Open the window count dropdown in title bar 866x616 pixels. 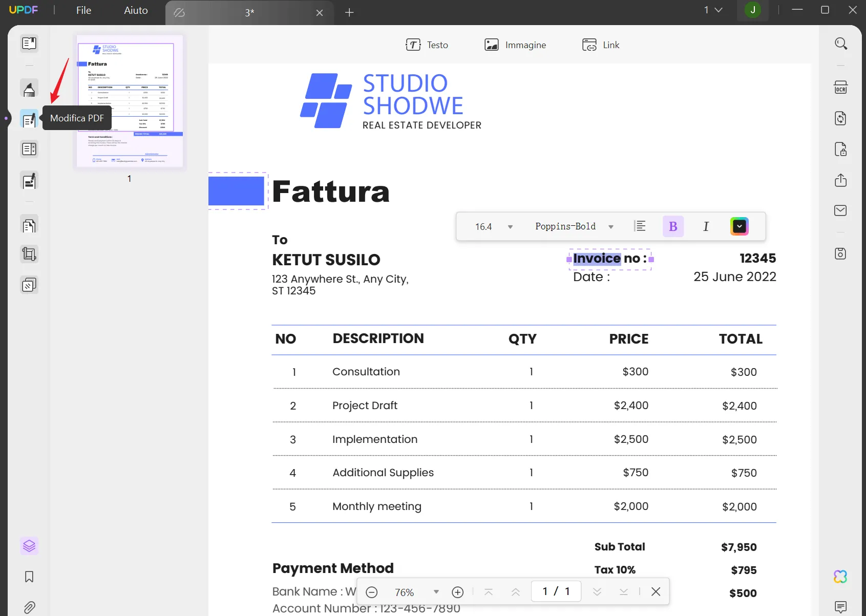point(713,10)
